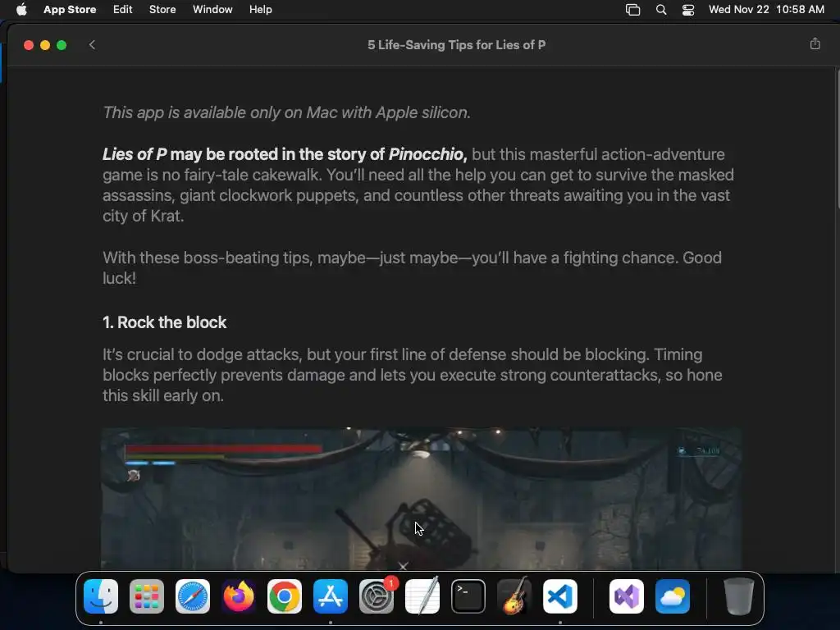Open purple Visual Studio icon in Dock
This screenshot has width=840, height=630.
(627, 596)
